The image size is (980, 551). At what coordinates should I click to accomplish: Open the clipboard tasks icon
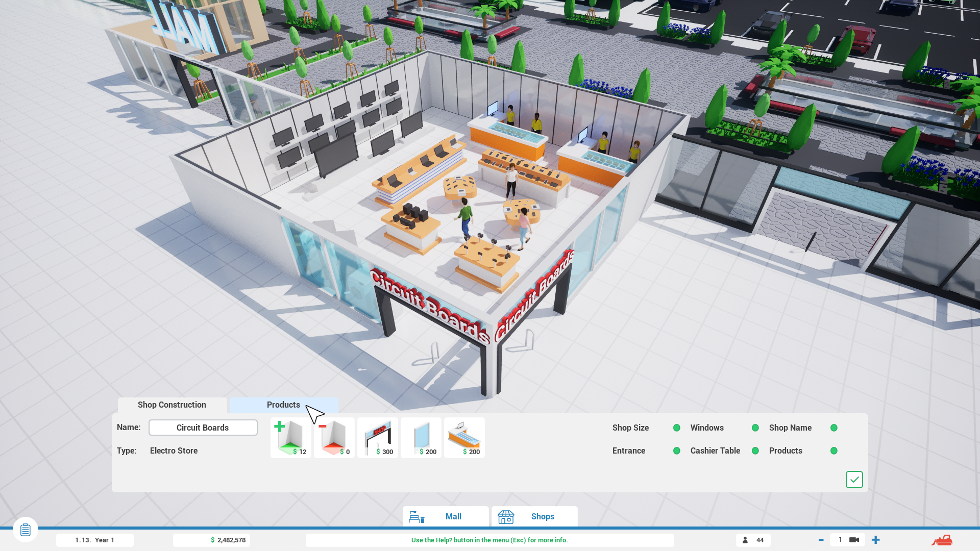pos(26,530)
